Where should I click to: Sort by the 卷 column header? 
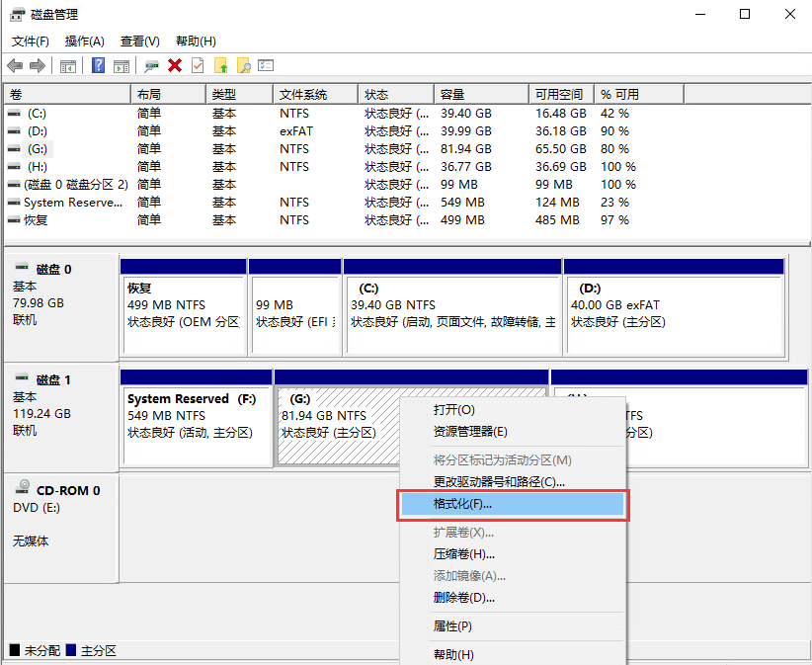click(x=67, y=94)
